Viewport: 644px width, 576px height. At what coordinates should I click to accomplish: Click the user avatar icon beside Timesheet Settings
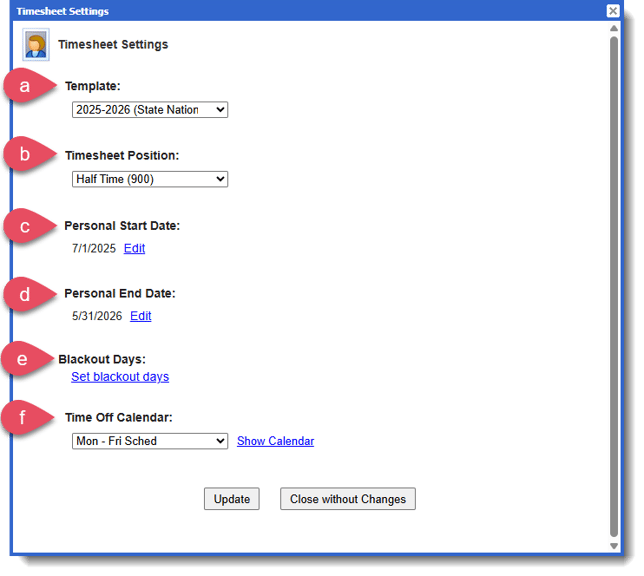click(x=36, y=45)
